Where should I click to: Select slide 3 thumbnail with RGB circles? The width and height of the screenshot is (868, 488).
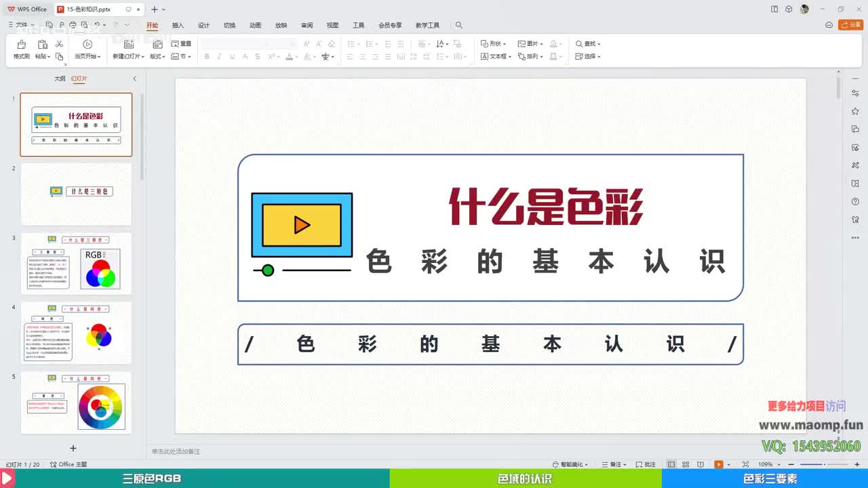(x=76, y=264)
